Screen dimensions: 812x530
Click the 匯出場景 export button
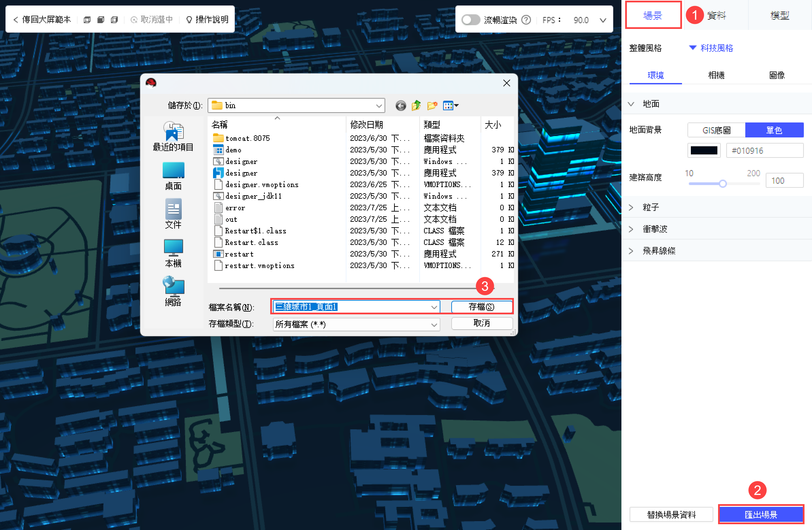tap(761, 515)
